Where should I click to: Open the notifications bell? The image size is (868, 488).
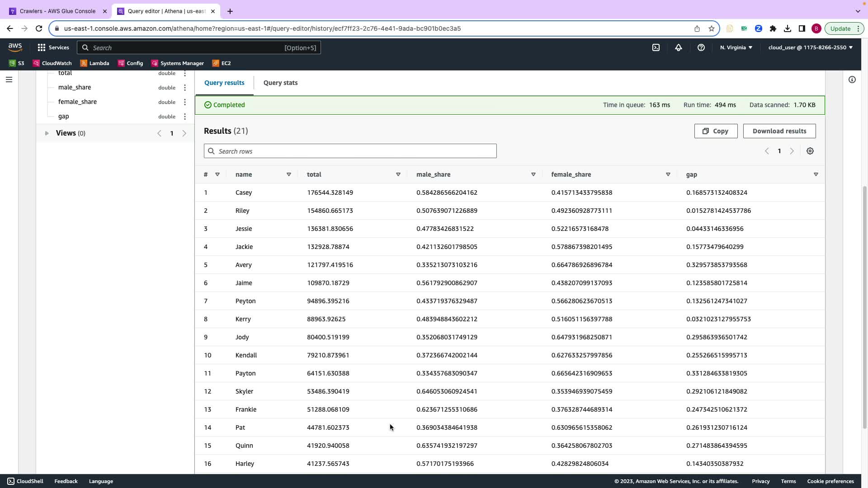(679, 47)
